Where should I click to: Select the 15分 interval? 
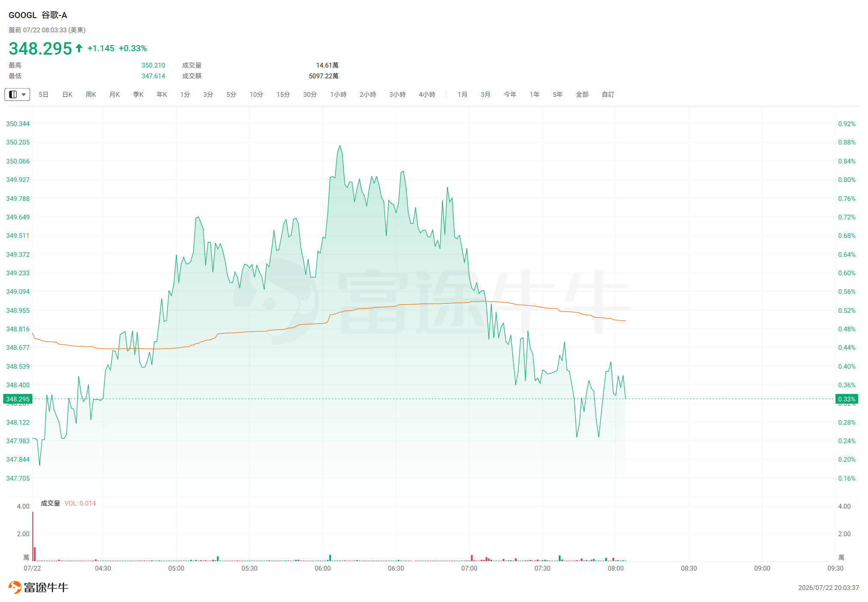pos(283,94)
